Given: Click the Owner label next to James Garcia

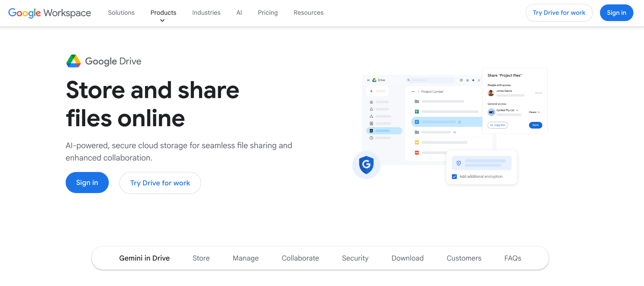Looking at the screenshot, I should pyautogui.click(x=538, y=93).
